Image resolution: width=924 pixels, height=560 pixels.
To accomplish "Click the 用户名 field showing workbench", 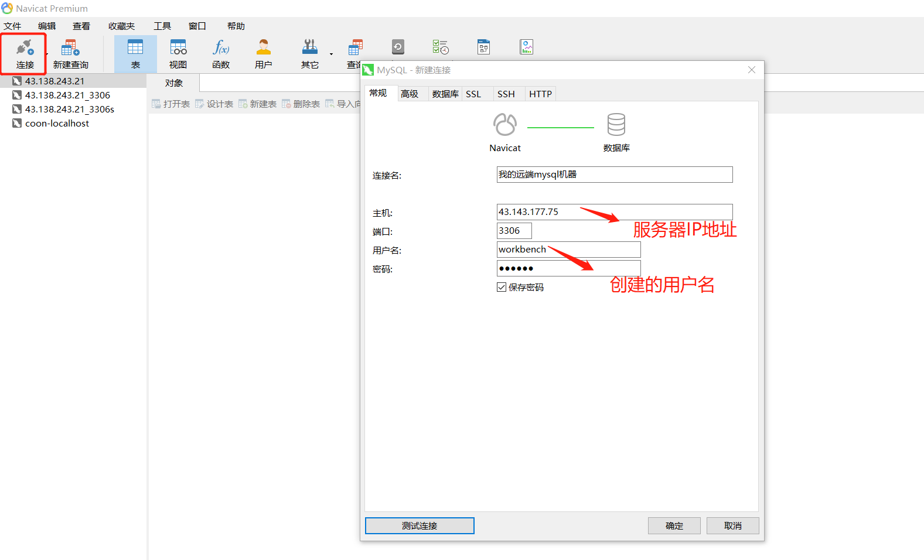I will click(x=569, y=250).
